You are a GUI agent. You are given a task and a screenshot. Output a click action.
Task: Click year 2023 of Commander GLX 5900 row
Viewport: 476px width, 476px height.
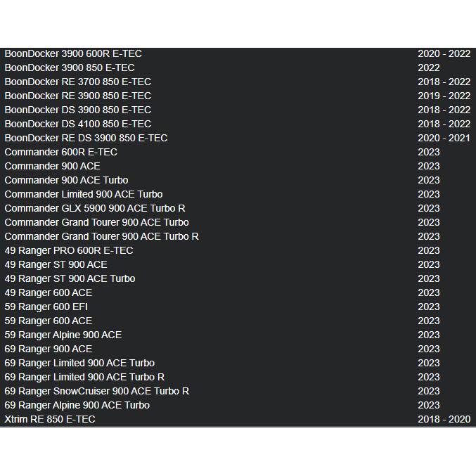429,208
